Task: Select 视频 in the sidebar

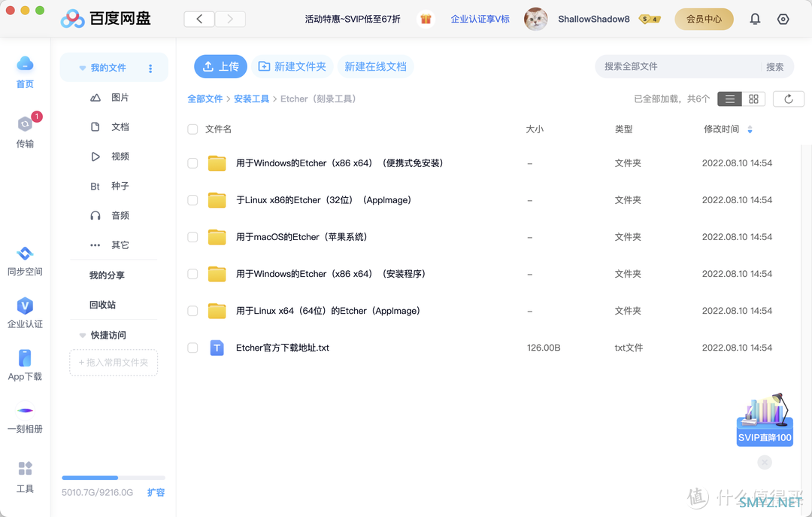Action: [109, 157]
